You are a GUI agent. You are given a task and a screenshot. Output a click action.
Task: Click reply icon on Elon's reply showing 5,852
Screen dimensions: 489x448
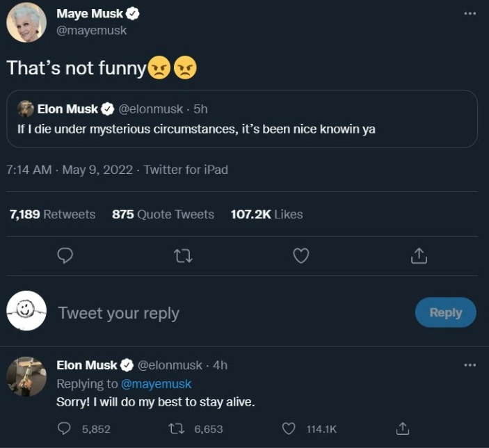pos(65,429)
